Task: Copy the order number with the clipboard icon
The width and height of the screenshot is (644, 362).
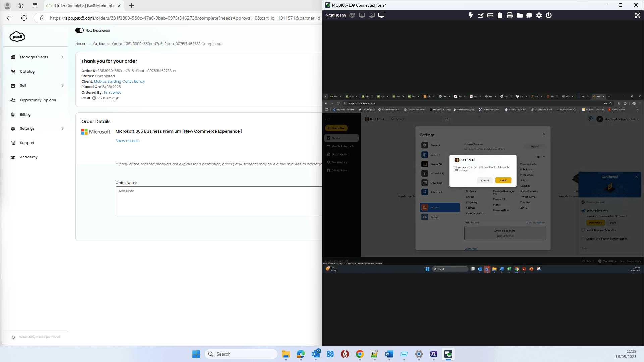Action: [174, 71]
